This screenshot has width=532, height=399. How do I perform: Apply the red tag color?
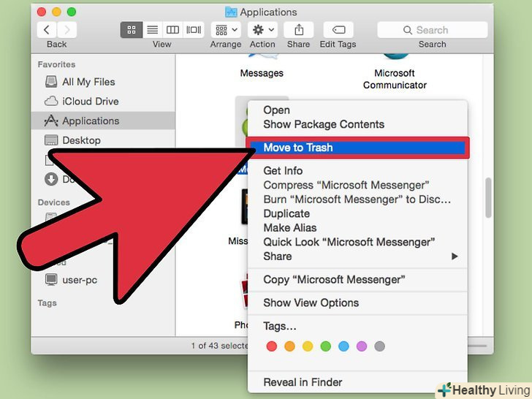271,346
